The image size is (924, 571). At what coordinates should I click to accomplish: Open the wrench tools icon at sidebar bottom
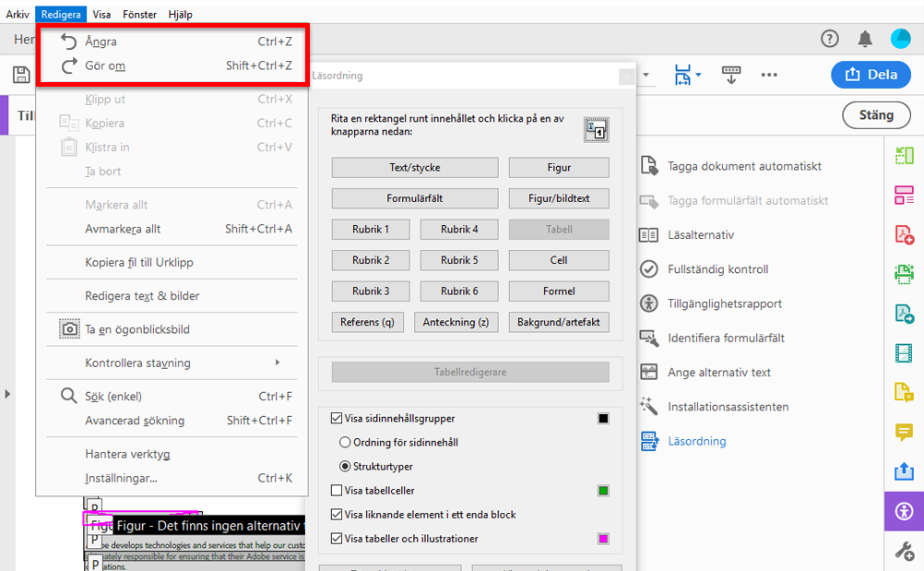pyautogui.click(x=903, y=551)
